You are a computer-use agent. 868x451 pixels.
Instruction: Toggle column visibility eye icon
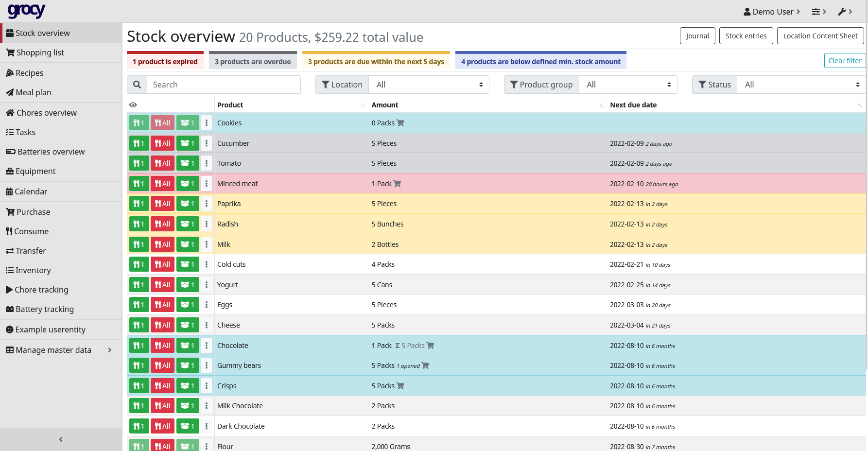tap(133, 105)
